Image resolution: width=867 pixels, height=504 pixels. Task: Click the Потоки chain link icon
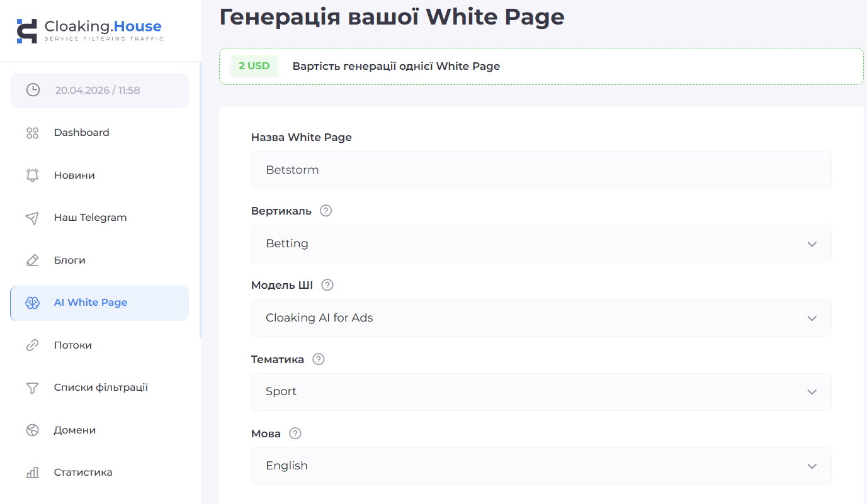(x=32, y=345)
